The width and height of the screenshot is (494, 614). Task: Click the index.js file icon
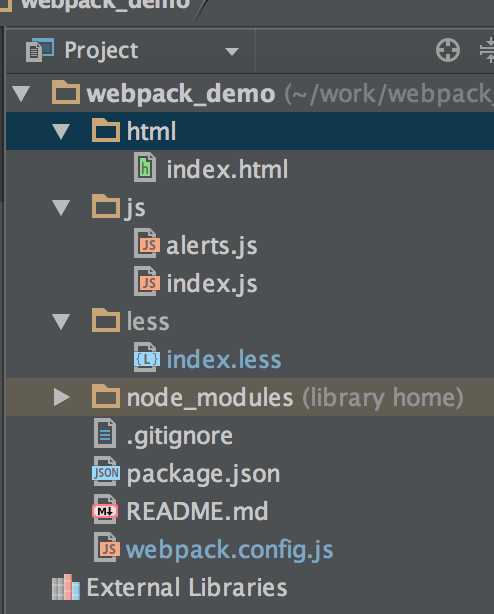(x=147, y=281)
